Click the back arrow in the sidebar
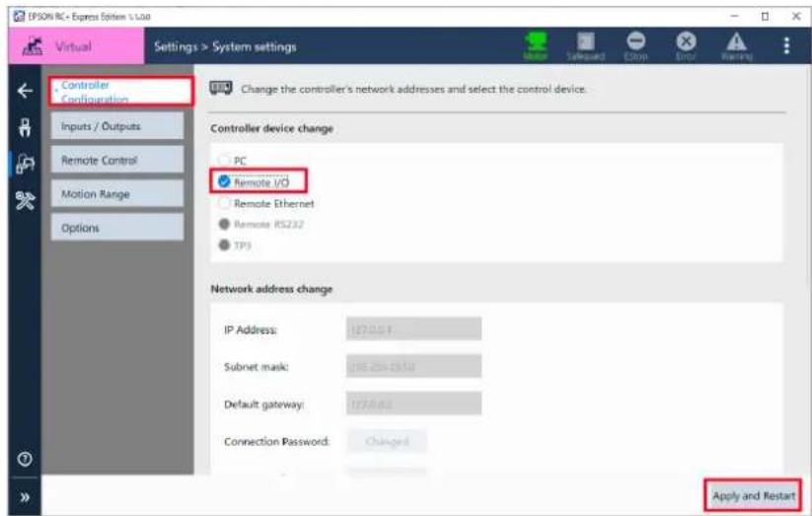This screenshot has height=516, width=812. coord(25,91)
